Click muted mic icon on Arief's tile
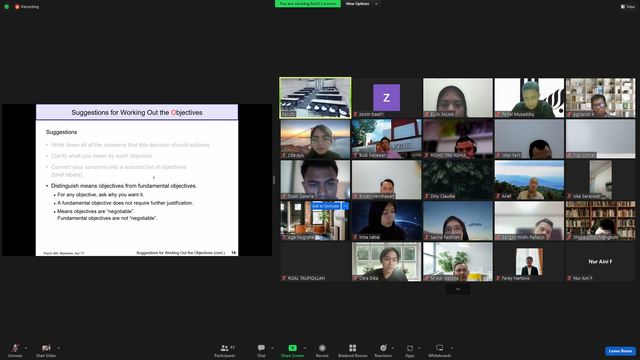The width and height of the screenshot is (640, 360). (498, 196)
